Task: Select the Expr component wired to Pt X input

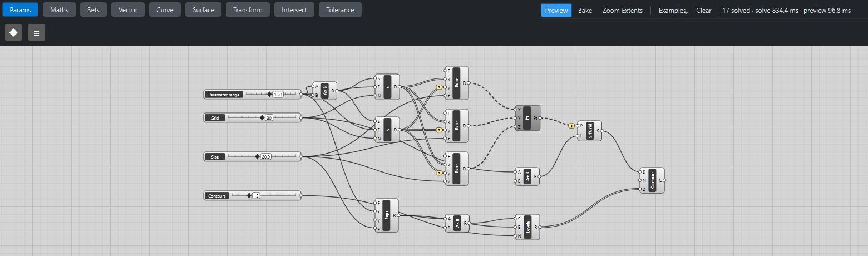Action: tap(457, 83)
